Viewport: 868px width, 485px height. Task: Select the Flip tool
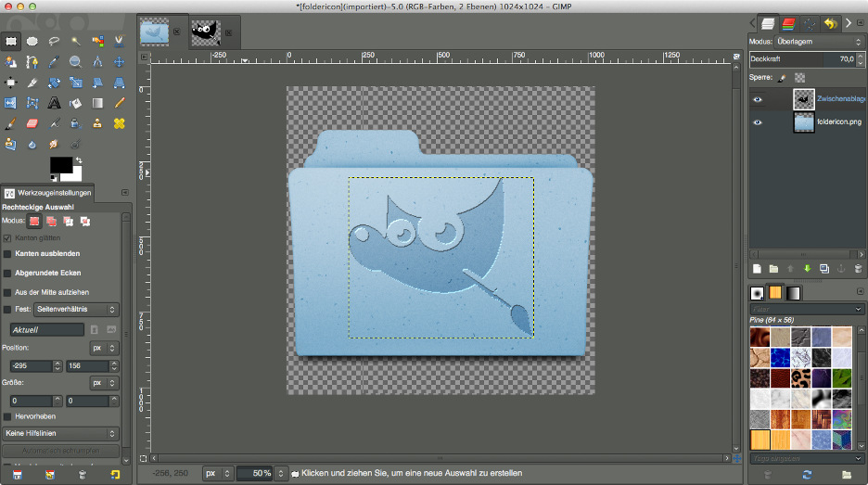click(10, 103)
